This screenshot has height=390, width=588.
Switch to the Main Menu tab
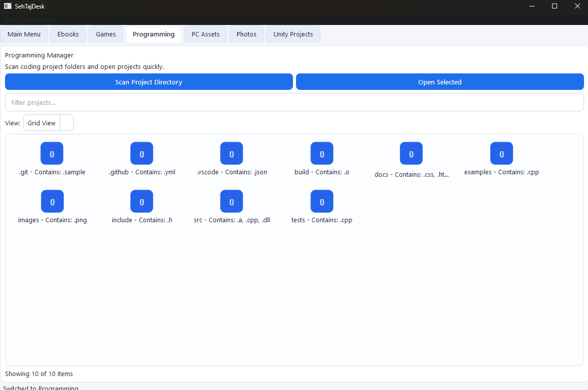tap(24, 34)
